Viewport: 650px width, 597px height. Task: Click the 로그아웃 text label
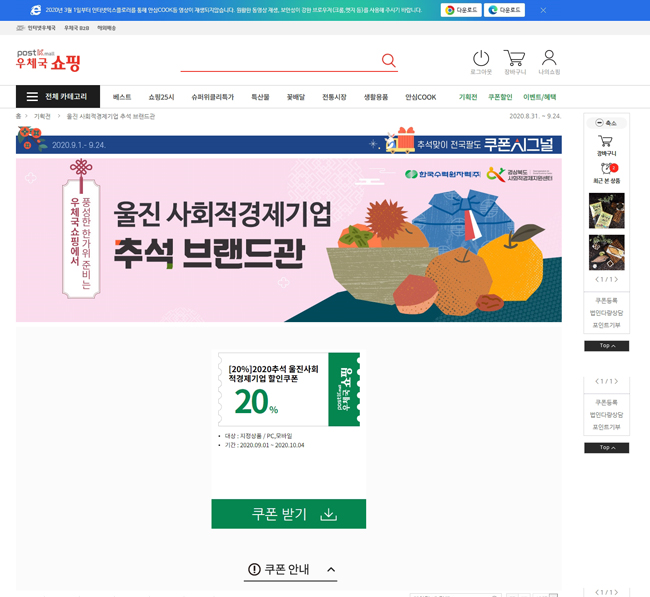click(481, 72)
